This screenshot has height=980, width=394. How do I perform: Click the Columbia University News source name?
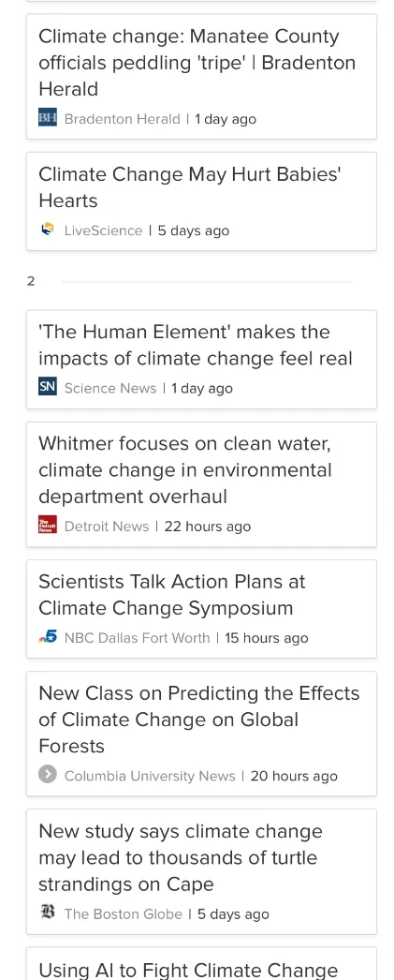pyautogui.click(x=150, y=777)
